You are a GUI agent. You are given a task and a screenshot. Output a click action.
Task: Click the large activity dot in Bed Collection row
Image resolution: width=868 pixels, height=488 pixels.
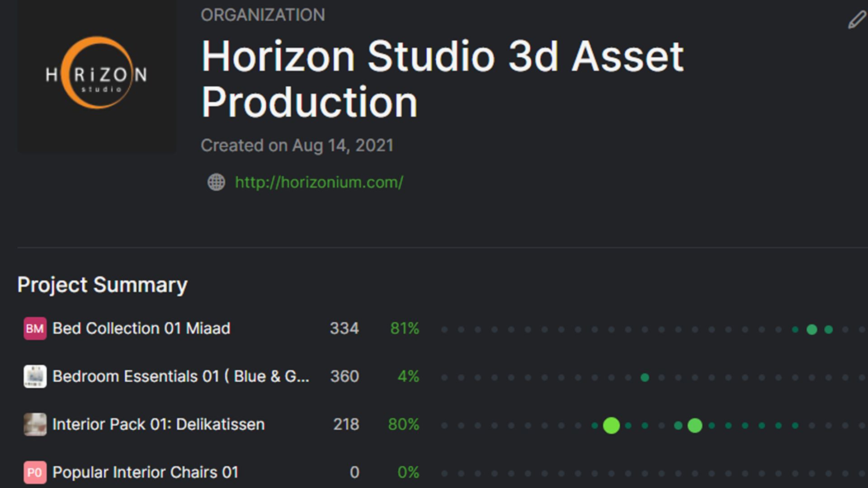click(812, 329)
